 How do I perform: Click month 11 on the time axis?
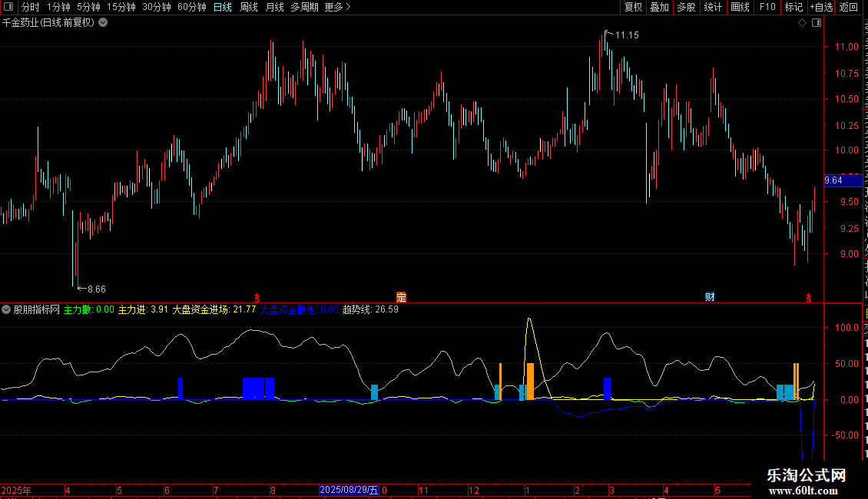pos(423,490)
